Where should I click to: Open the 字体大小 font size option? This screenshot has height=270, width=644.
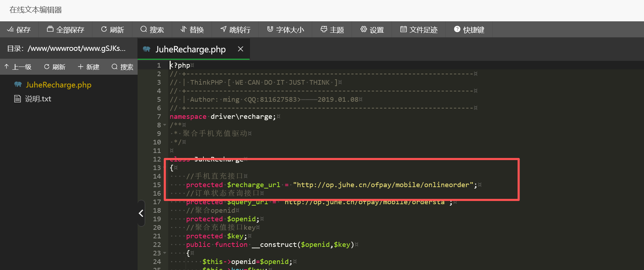point(286,30)
